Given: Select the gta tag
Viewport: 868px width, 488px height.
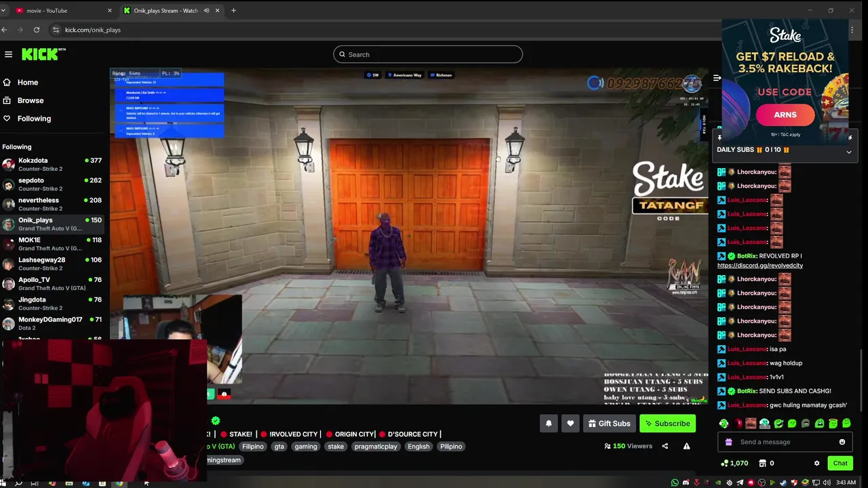Looking at the screenshot, I should pos(279,447).
